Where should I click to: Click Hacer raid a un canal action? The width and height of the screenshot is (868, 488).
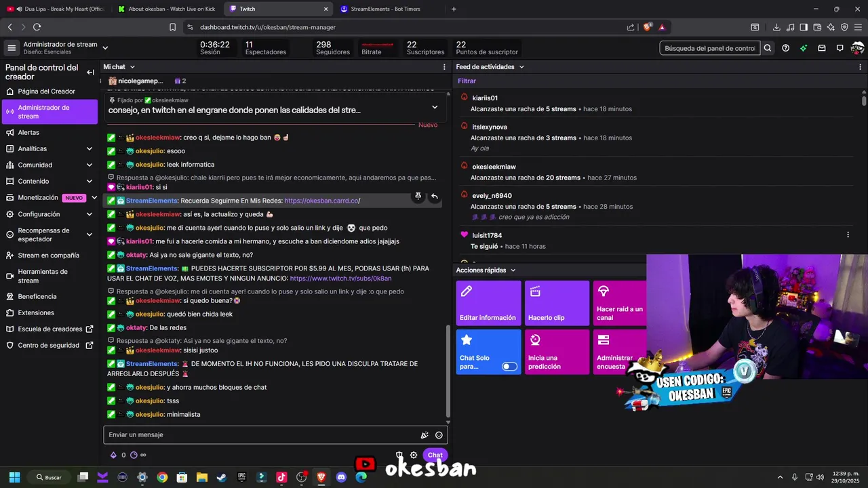[620, 303]
